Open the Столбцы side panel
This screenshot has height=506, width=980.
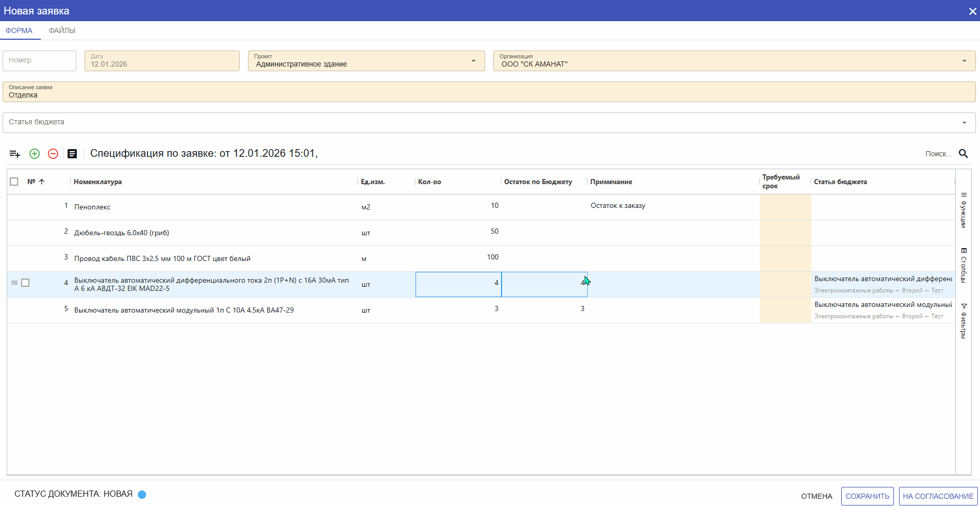pyautogui.click(x=964, y=265)
